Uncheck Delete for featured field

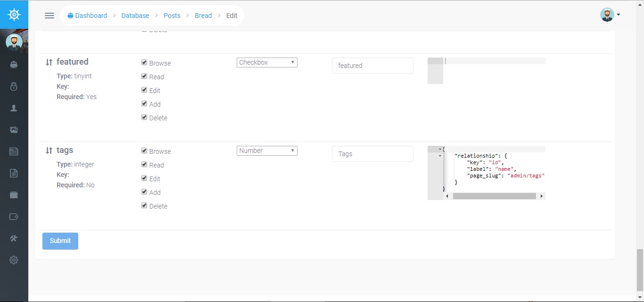click(x=144, y=117)
